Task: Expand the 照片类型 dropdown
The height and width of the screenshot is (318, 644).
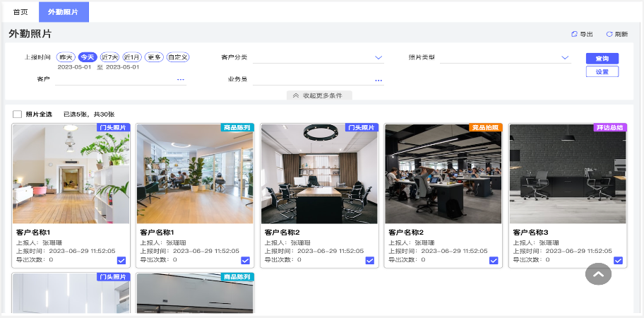Action: pos(565,57)
